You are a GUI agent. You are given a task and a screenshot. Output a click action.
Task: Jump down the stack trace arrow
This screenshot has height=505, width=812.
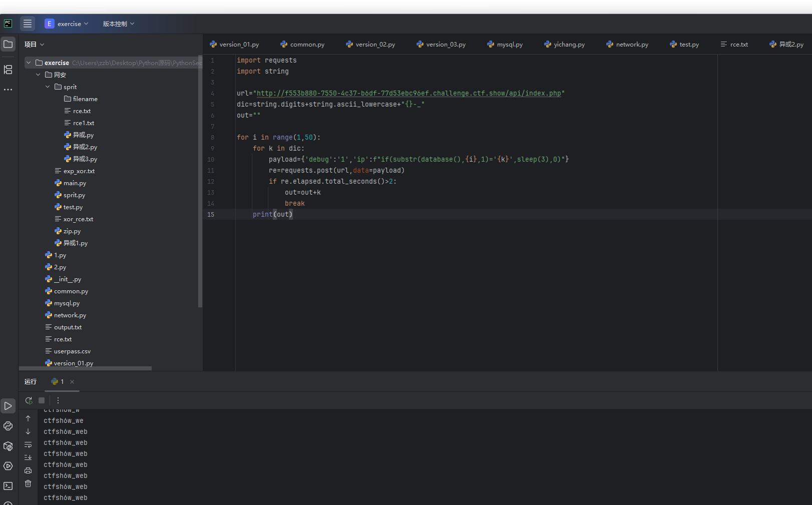[28, 431]
